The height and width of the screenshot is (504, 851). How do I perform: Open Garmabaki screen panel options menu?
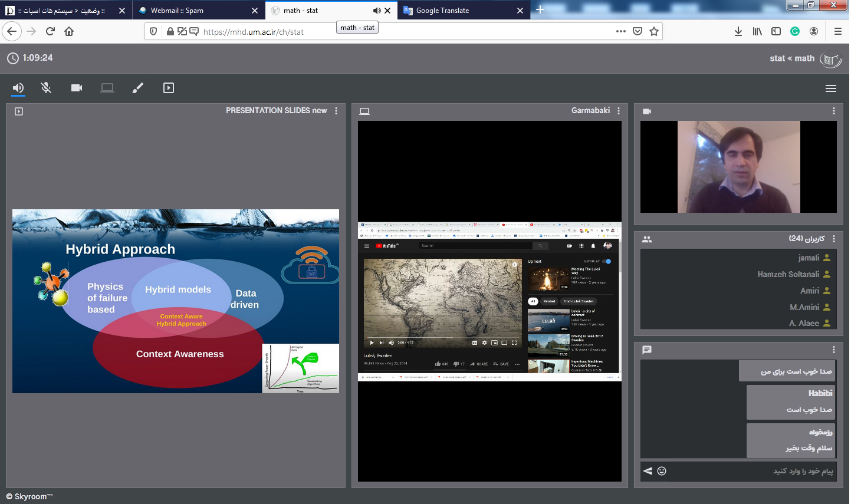click(x=619, y=111)
